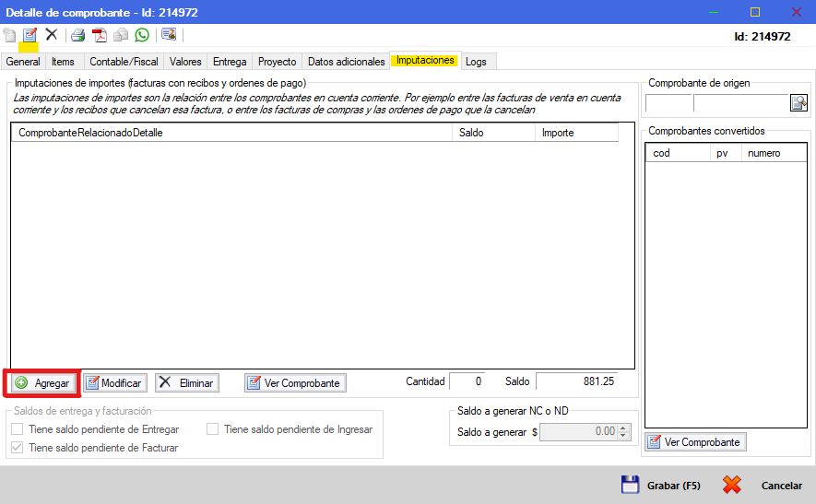Click the Grabar (F5) button

coord(661,486)
